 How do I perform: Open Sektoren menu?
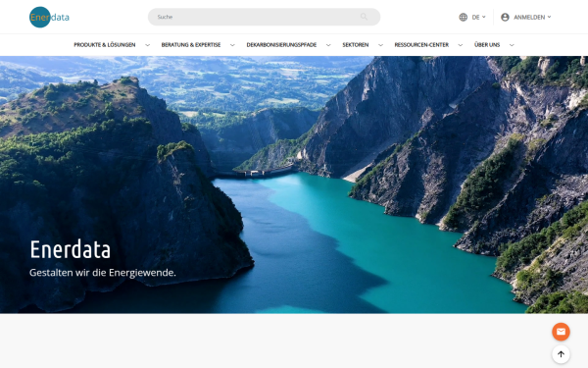pos(355,45)
